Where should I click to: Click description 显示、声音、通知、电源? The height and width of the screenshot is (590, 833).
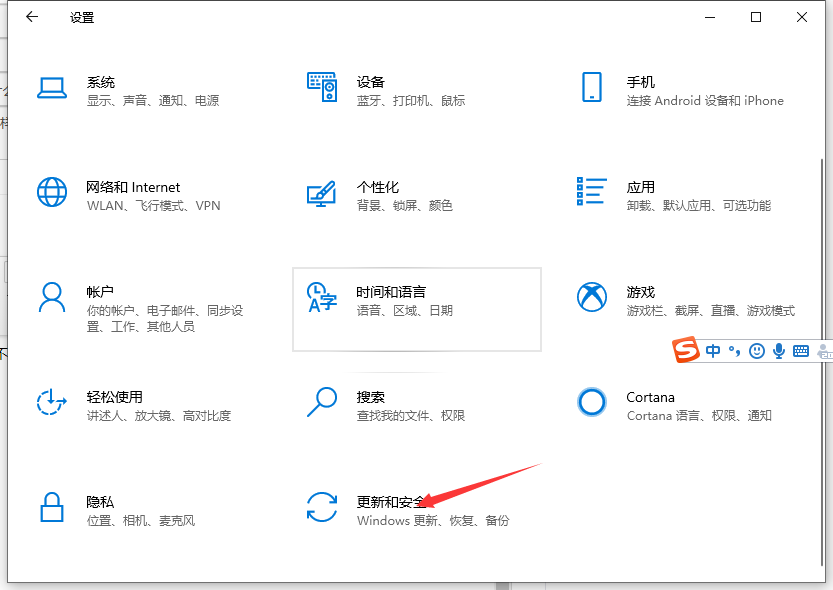tap(153, 100)
